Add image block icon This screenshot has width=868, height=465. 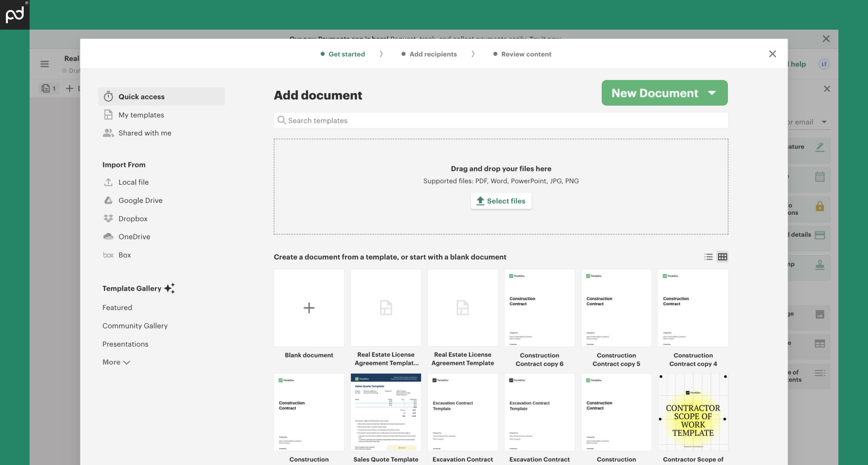pos(820,314)
